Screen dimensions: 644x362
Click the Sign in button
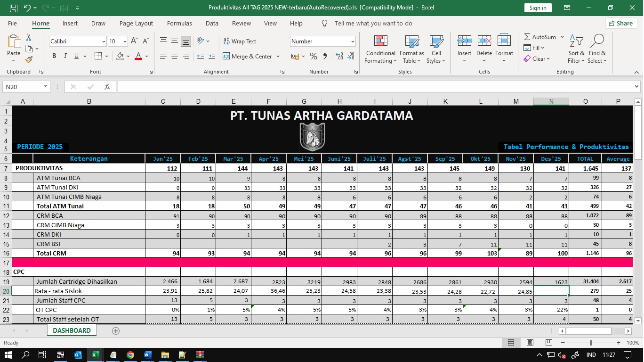click(x=538, y=8)
